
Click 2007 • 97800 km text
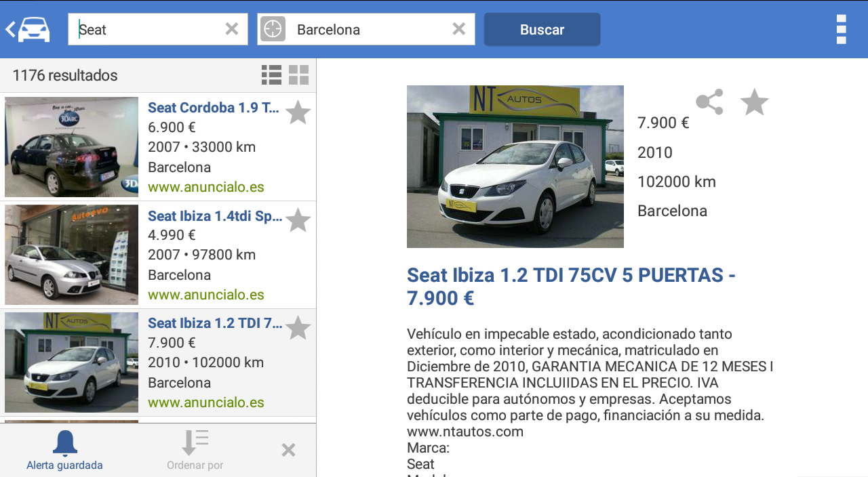pyautogui.click(x=201, y=255)
